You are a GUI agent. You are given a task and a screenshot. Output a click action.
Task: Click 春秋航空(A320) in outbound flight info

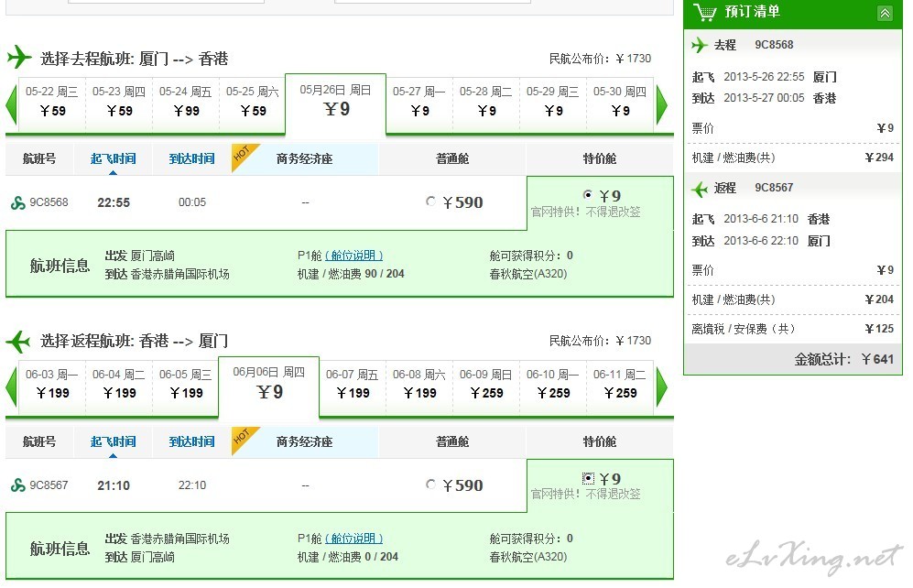point(528,274)
